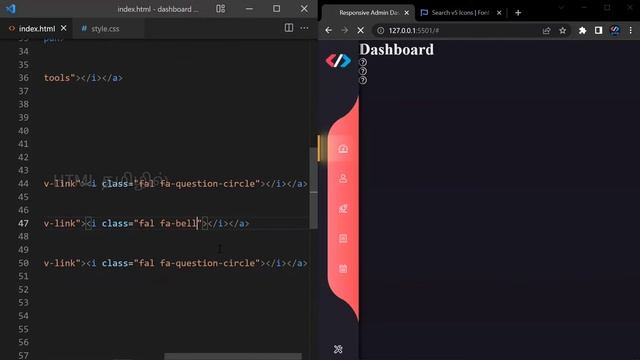Open the editor More Actions menu
Image resolution: width=640 pixels, height=360 pixels.
[304, 28]
